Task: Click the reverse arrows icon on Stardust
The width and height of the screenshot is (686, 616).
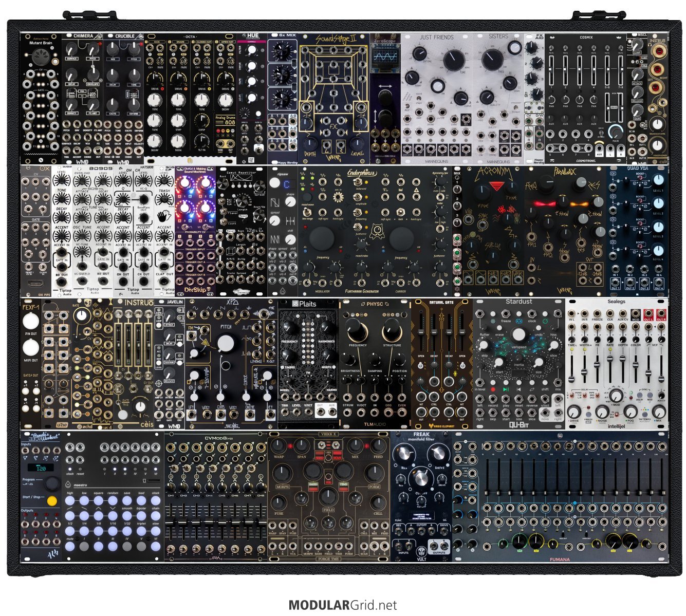Action: tap(532, 389)
